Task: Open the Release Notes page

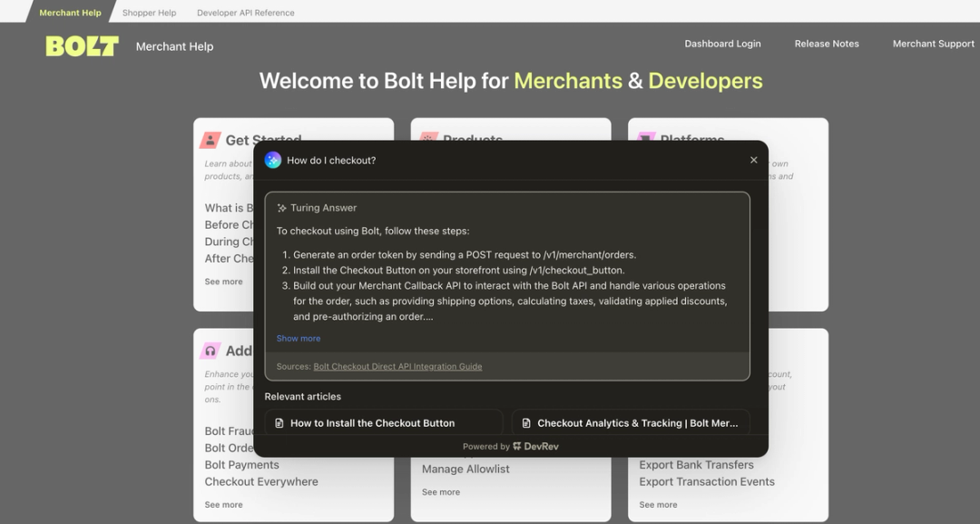Action: (827, 44)
